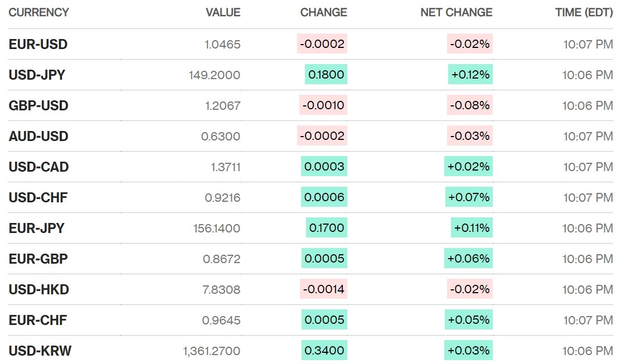The image size is (621, 364).
Task: Sort by NET CHANGE column header
Action: click(456, 12)
